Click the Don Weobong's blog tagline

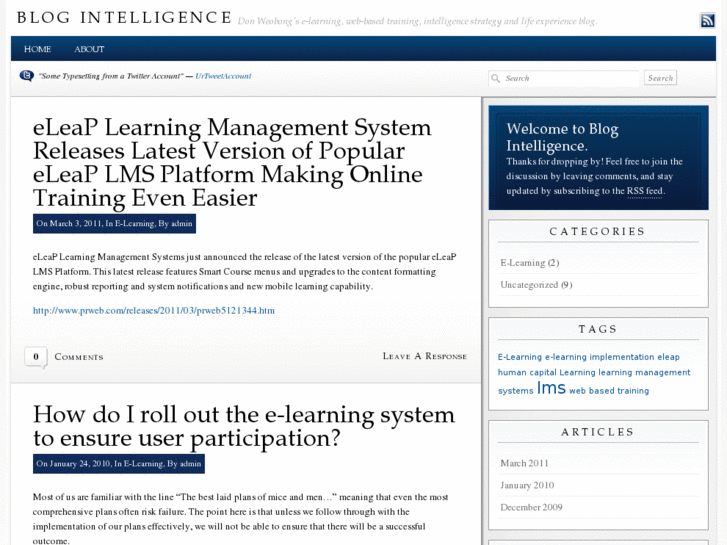click(x=417, y=21)
